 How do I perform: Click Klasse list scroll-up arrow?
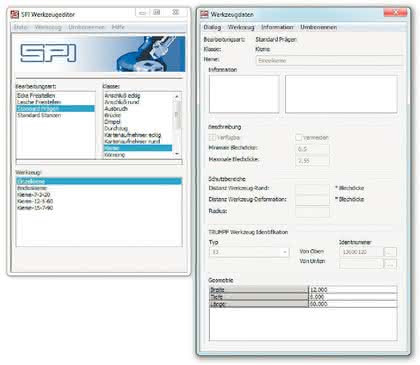(x=177, y=96)
